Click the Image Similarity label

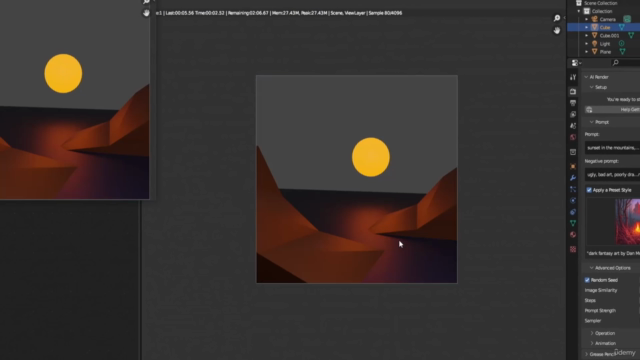(601, 290)
